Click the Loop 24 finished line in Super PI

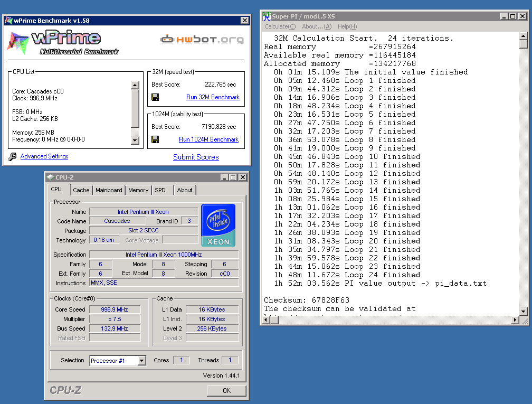click(x=347, y=275)
